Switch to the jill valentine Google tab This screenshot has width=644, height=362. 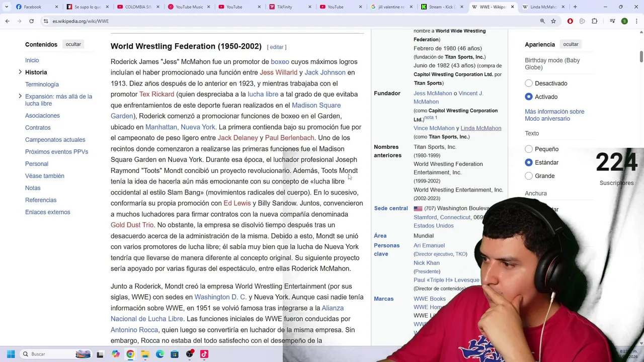(391, 7)
